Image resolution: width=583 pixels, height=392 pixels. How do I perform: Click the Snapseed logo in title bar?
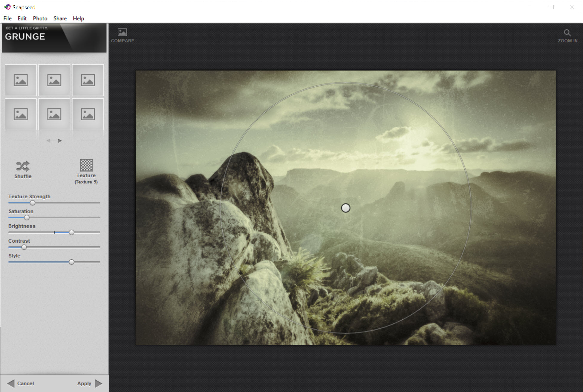click(x=7, y=7)
